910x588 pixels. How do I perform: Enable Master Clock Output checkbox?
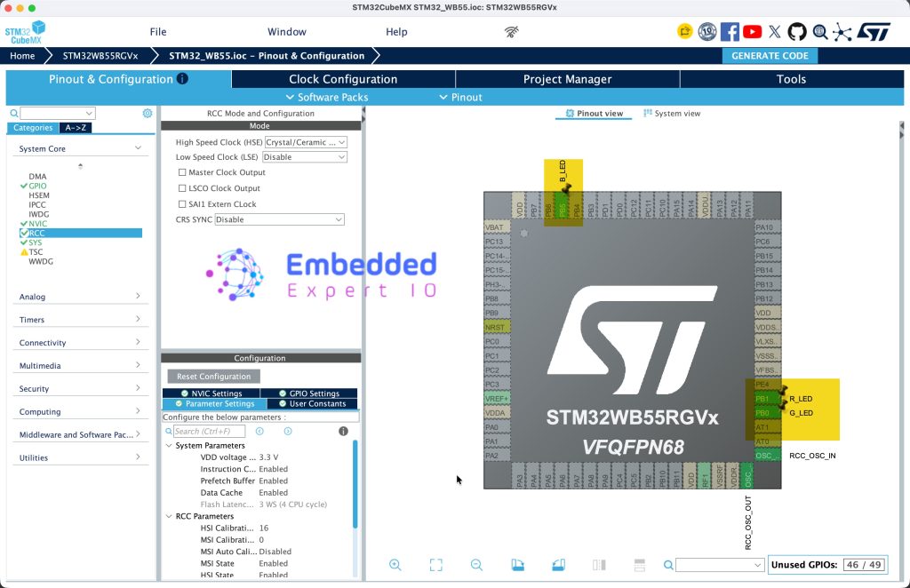[182, 172]
